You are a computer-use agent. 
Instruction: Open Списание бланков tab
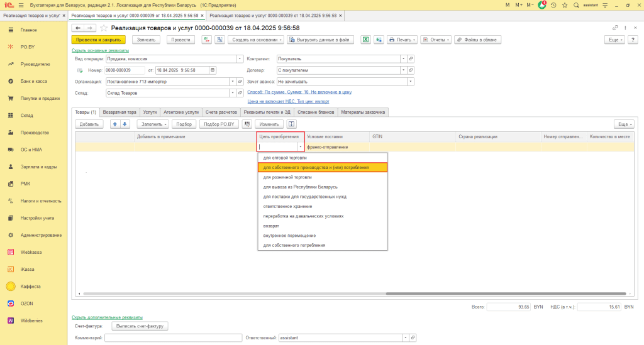pos(316,112)
